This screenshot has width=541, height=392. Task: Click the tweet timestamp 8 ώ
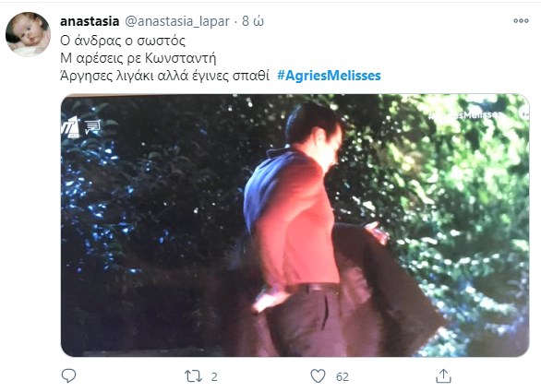coord(253,21)
